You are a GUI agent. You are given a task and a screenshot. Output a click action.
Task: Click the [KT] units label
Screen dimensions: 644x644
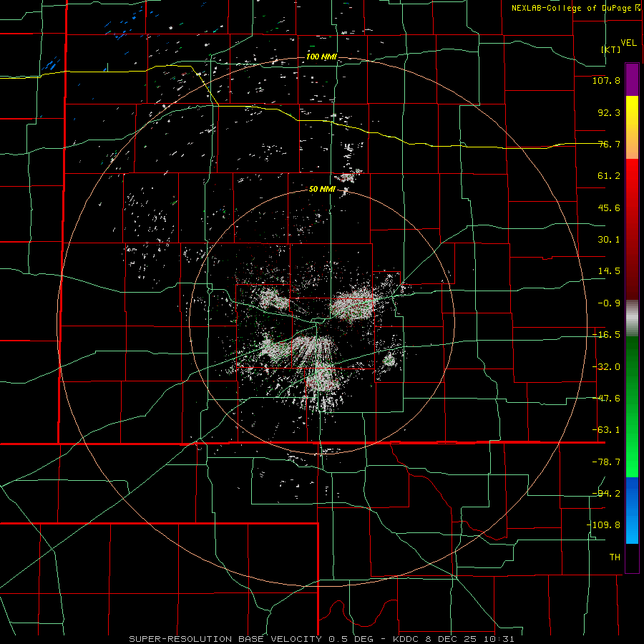611,49
